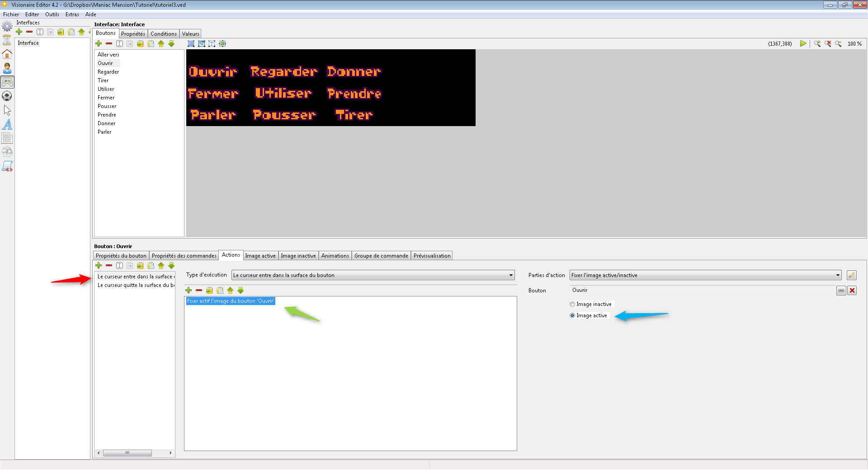This screenshot has height=470, width=868.
Task: Click the horizontal scrollbar under actions list
Action: tap(127, 453)
